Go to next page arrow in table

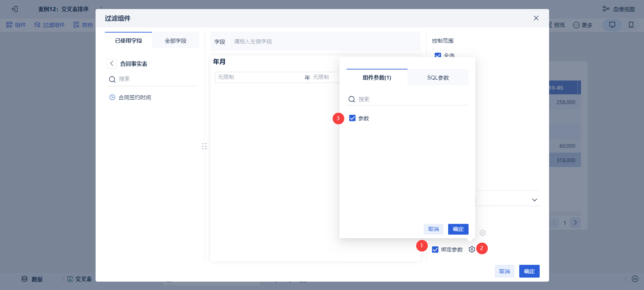coord(575,223)
